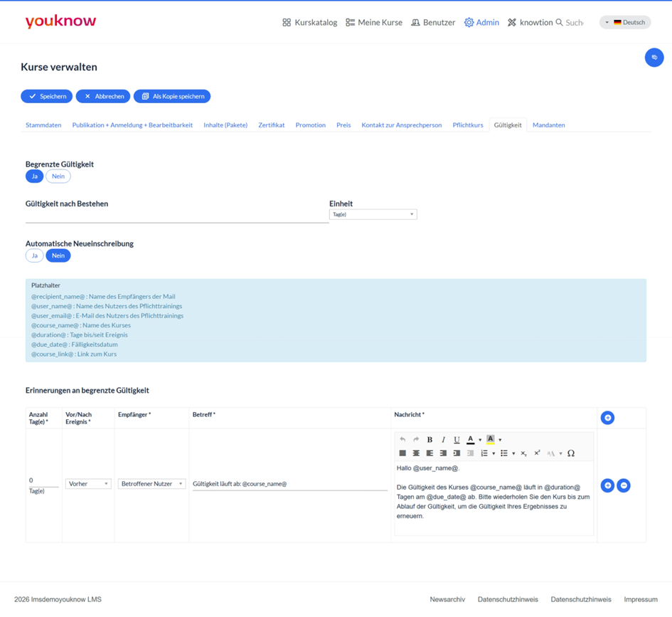Insert a bulleted list
672x617 pixels.
click(504, 453)
